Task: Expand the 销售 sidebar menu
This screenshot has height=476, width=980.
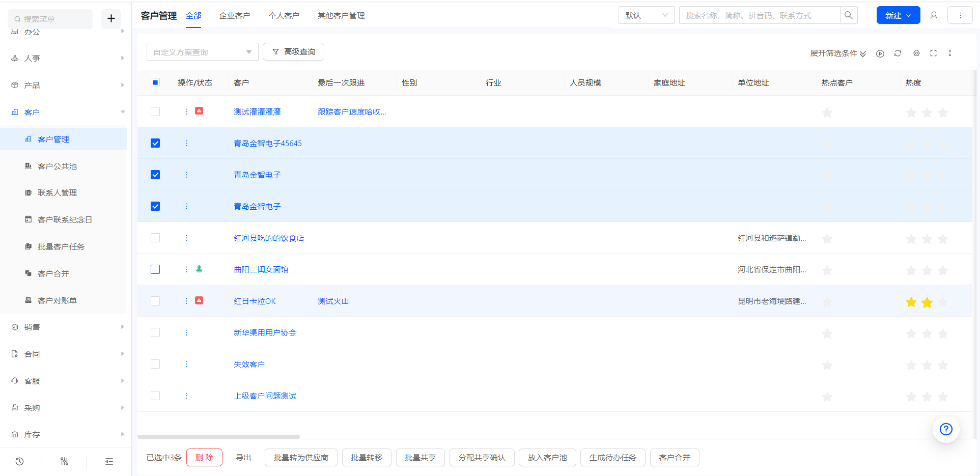Action: click(x=63, y=327)
